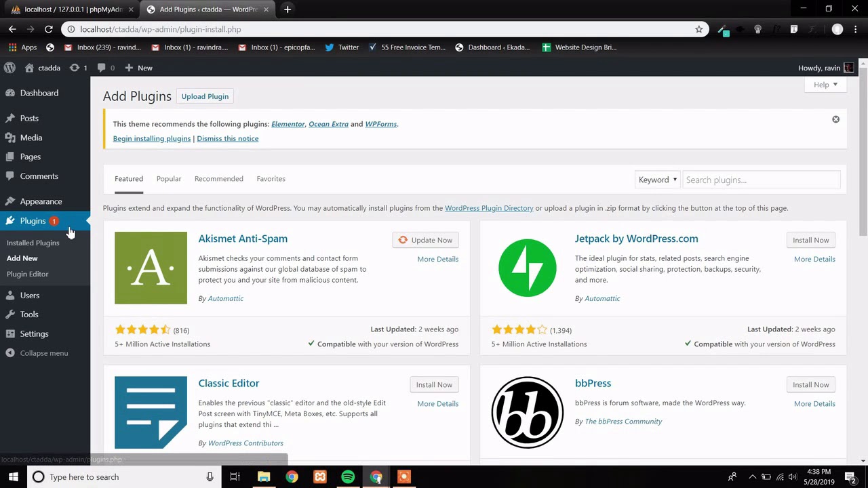
Task: Select the Add New submenu item
Action: pos(22,258)
